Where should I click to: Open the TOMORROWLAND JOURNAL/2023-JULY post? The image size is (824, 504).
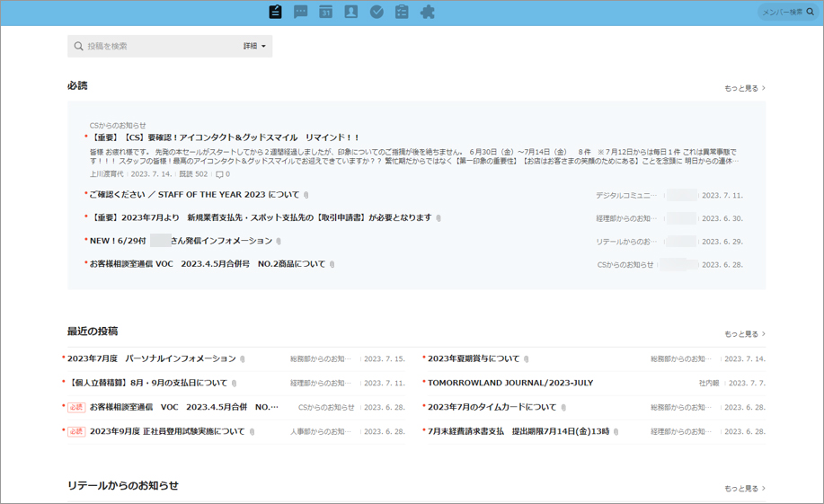coord(510,383)
